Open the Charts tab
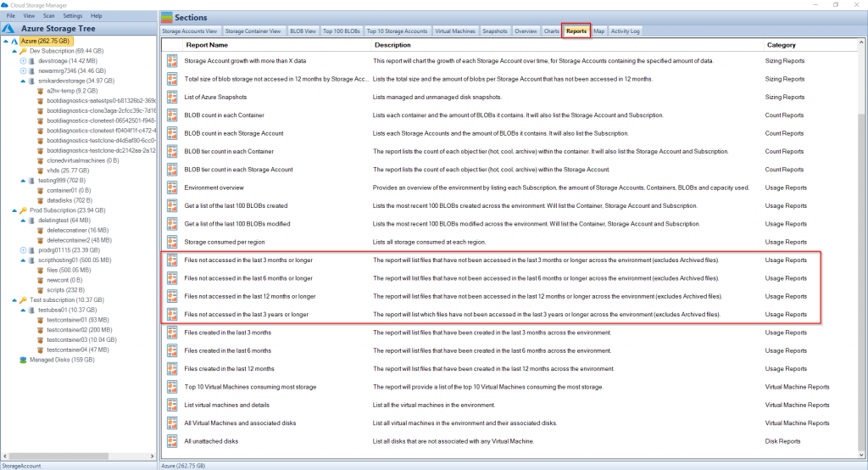The width and height of the screenshot is (868, 470). pyautogui.click(x=551, y=31)
